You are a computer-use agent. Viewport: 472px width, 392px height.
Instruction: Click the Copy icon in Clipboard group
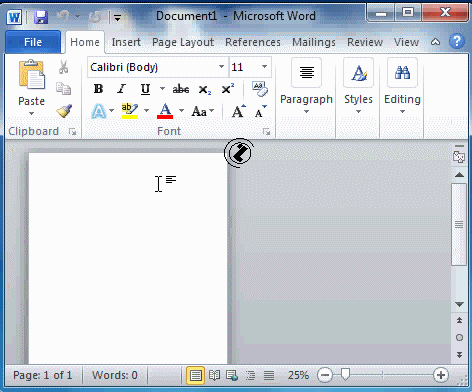click(63, 89)
